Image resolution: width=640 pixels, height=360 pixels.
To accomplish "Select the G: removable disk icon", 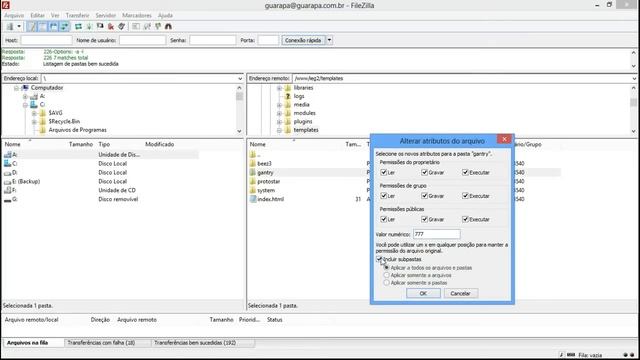I will [x=7, y=200].
